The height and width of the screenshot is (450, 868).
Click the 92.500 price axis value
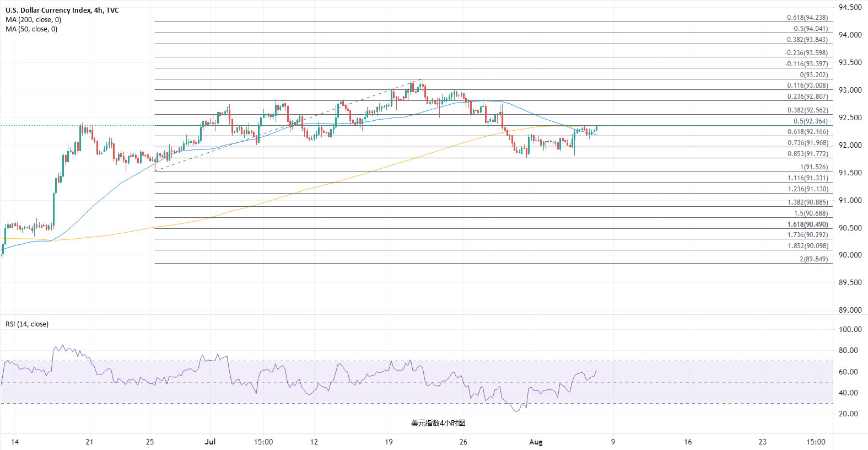pos(850,117)
